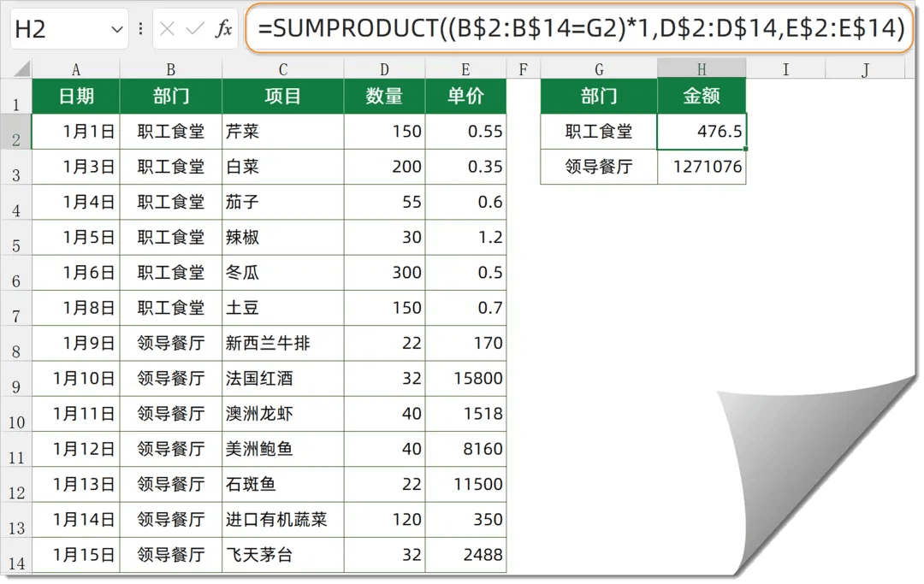Select cell H3 showing 1271076
The image size is (924, 584).
point(702,167)
